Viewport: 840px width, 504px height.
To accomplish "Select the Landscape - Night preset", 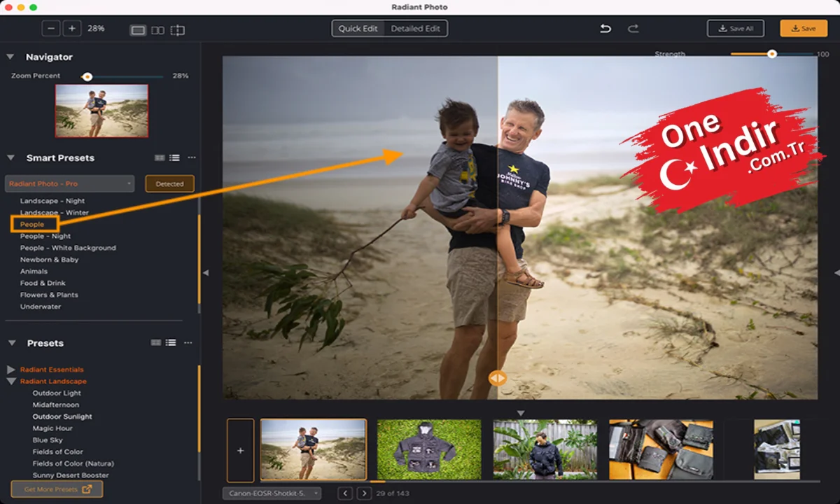I will tap(52, 201).
